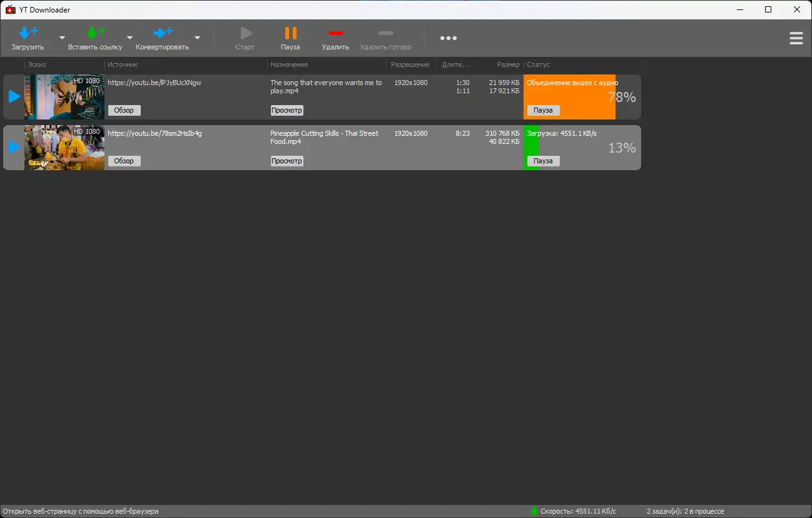Play the guitar song video row
This screenshot has height=518, width=812.
coord(14,96)
